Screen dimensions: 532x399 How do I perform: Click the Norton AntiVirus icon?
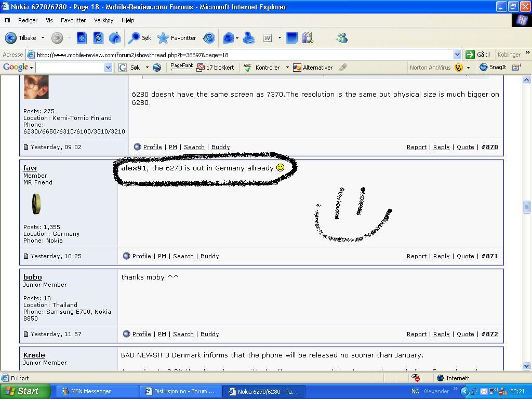(459, 68)
